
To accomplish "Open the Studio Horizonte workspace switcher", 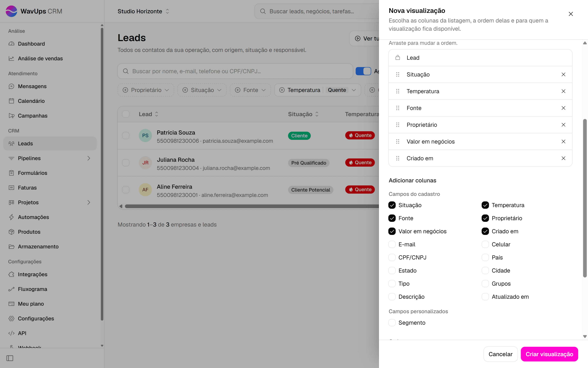I will click(x=143, y=11).
